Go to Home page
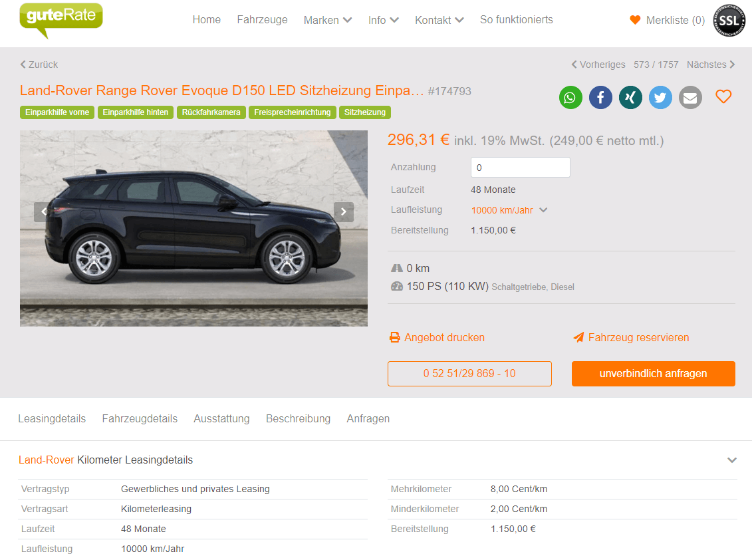The width and height of the screenshot is (752, 560). coord(207,20)
